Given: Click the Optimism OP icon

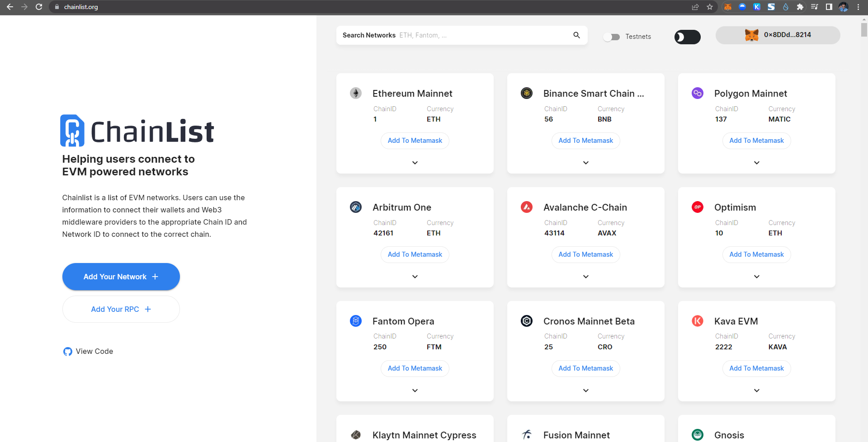Looking at the screenshot, I should pos(698,207).
